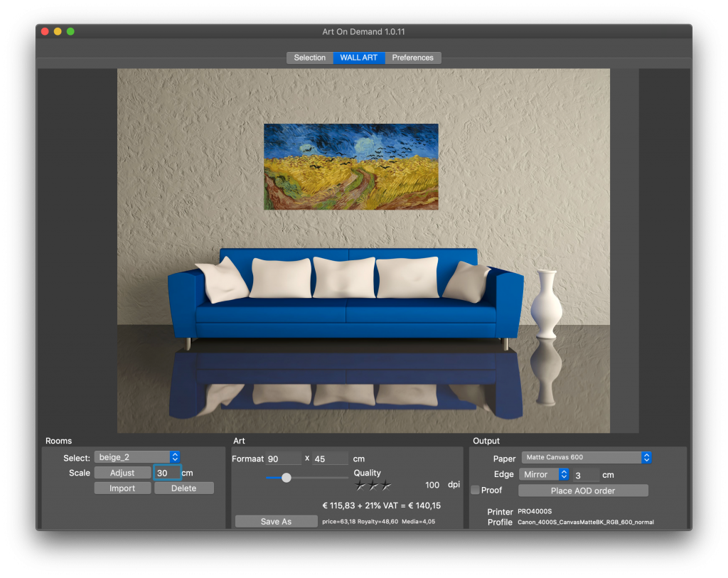
Task: Click the printer name PRO4000S
Action: (x=535, y=511)
